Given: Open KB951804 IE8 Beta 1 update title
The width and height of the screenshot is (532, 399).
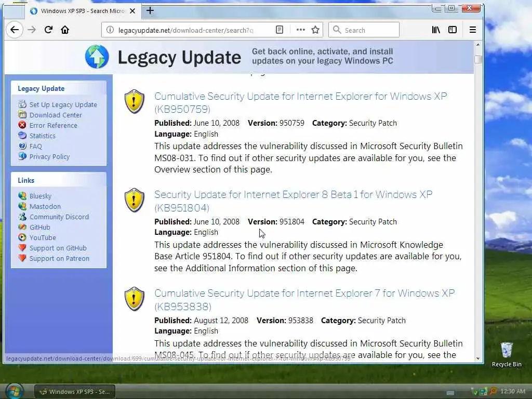Looking at the screenshot, I should click(294, 201).
